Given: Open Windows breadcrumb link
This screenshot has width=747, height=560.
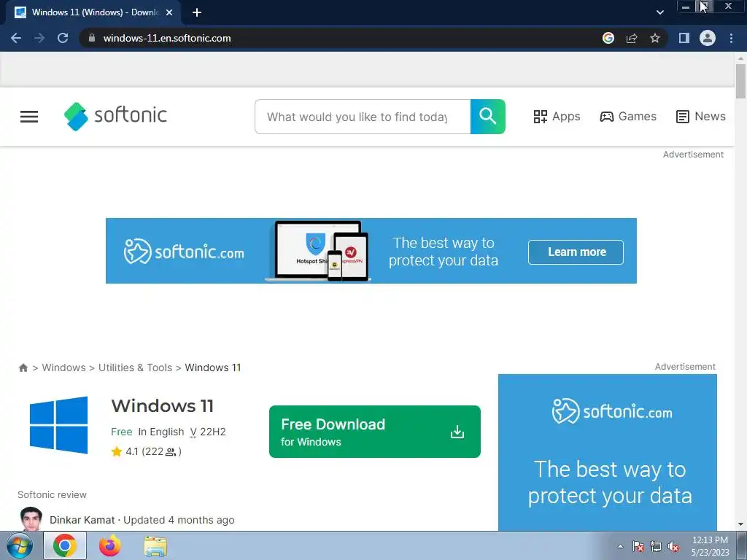Looking at the screenshot, I should tap(64, 367).
